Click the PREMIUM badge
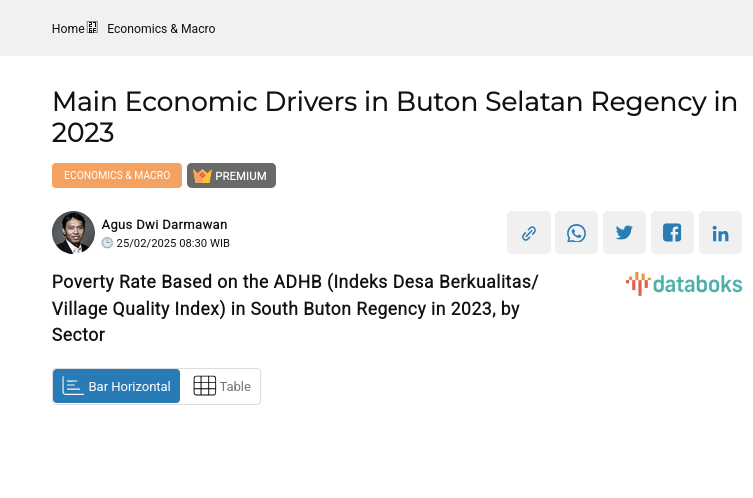 coord(231,175)
